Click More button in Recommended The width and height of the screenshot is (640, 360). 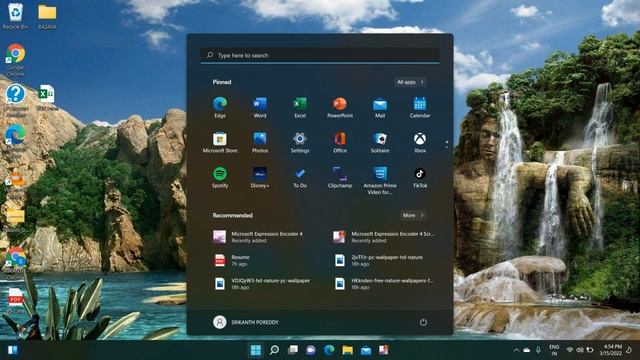coord(413,215)
